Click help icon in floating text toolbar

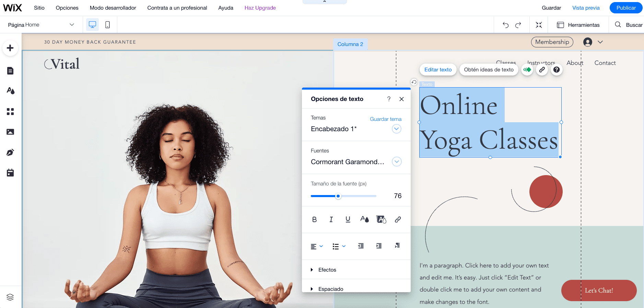[557, 70]
